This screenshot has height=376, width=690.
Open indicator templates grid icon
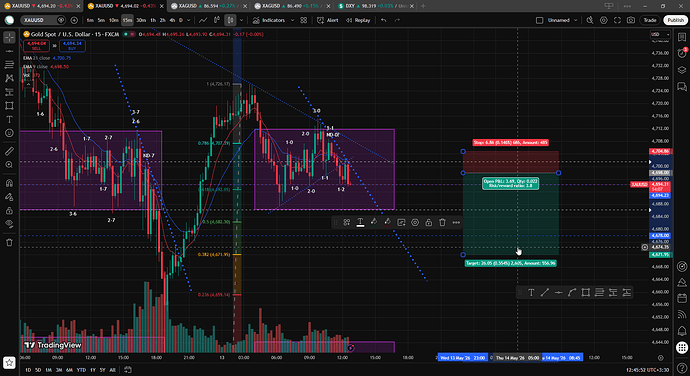304,20
